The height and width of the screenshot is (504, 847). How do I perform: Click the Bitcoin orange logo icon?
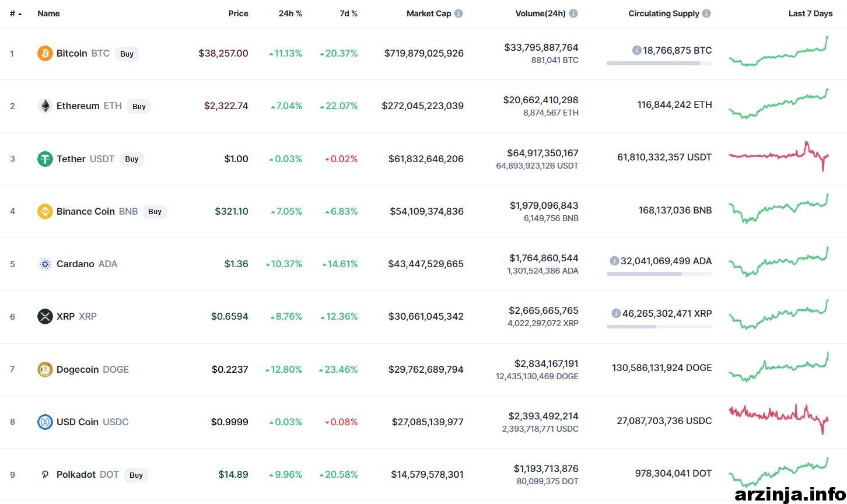pyautogui.click(x=45, y=54)
